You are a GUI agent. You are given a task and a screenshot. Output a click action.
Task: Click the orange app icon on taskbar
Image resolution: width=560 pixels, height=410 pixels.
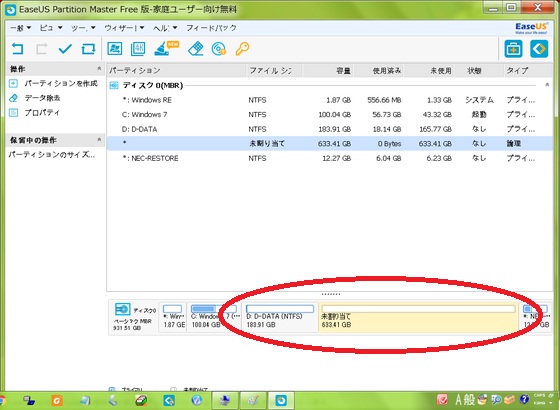click(x=57, y=400)
